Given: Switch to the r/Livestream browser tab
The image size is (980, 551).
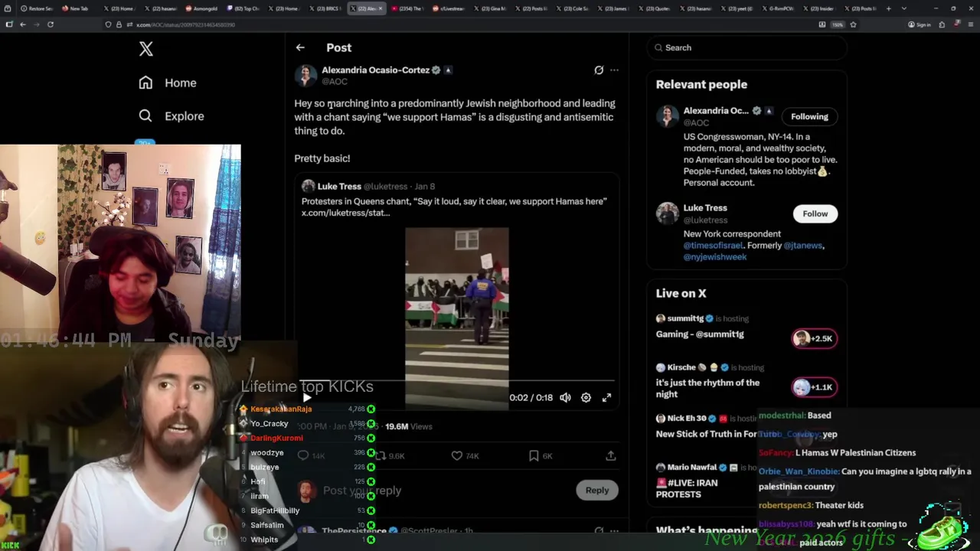Looking at the screenshot, I should 449,8.
